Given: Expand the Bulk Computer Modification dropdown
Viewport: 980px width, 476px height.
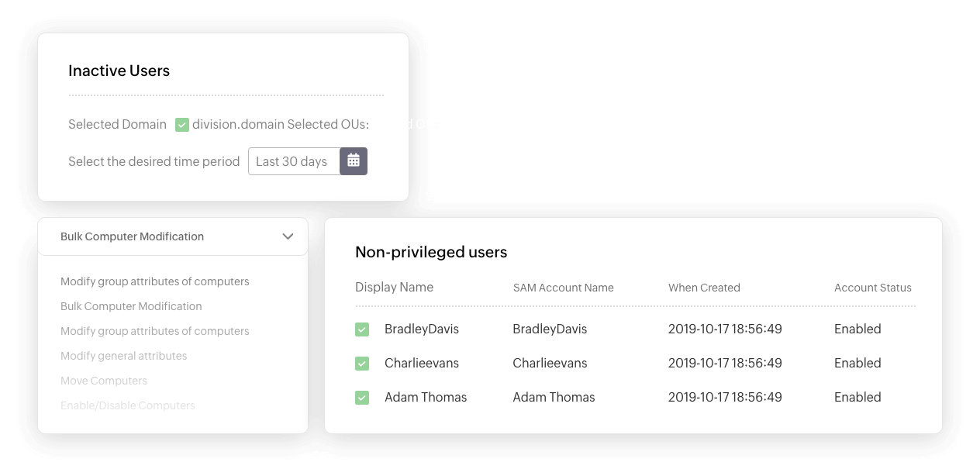Looking at the screenshot, I should point(172,236).
